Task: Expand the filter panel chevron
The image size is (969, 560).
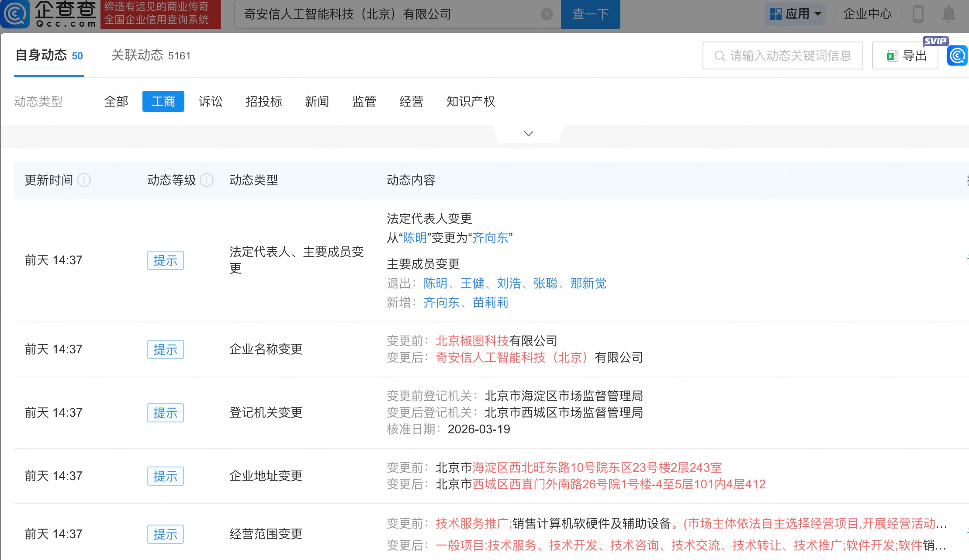Action: coord(529,134)
